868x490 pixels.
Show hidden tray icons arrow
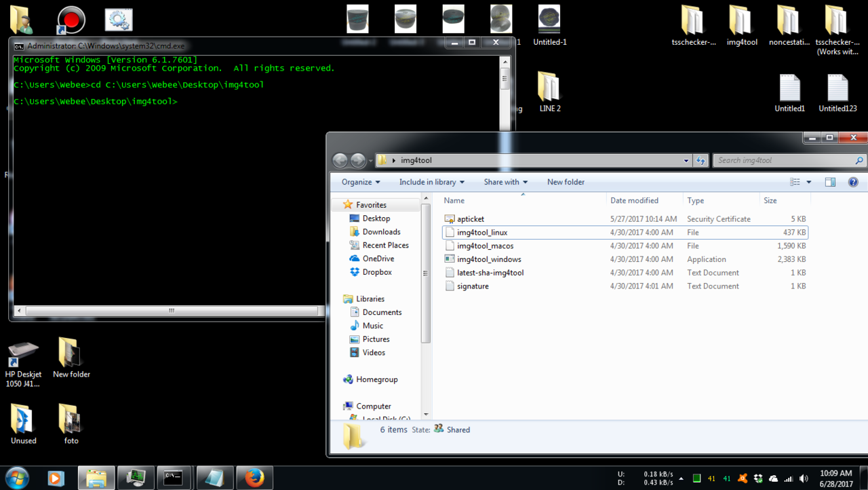[681, 478]
